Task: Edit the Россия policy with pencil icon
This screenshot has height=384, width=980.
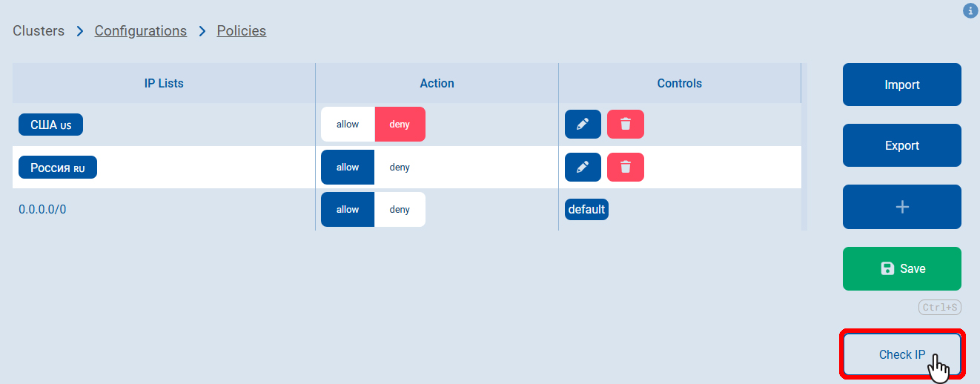Action: [583, 168]
